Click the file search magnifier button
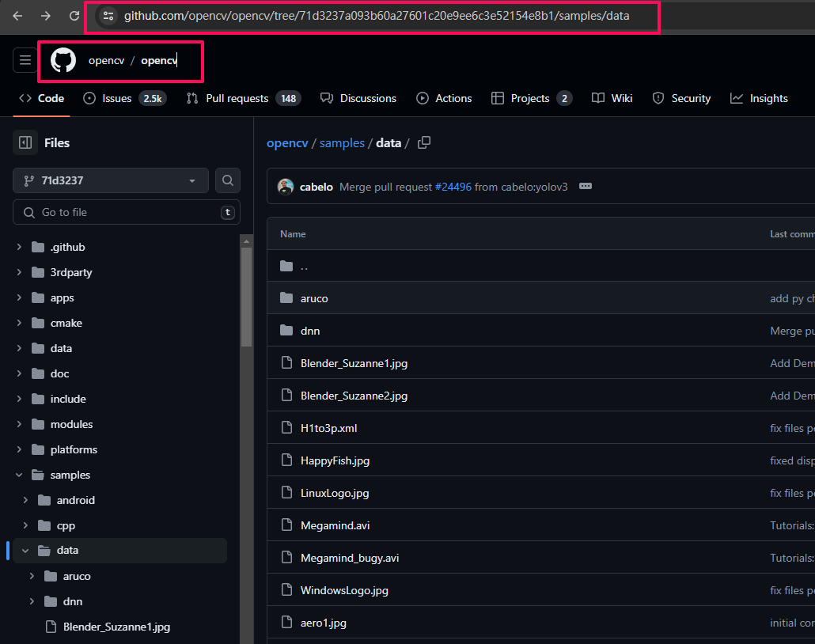 point(228,180)
